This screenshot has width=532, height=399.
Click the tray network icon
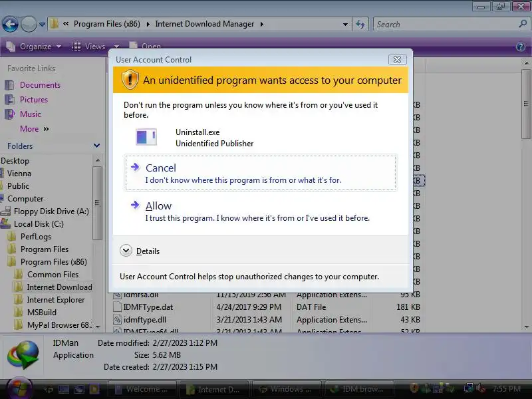tap(469, 388)
